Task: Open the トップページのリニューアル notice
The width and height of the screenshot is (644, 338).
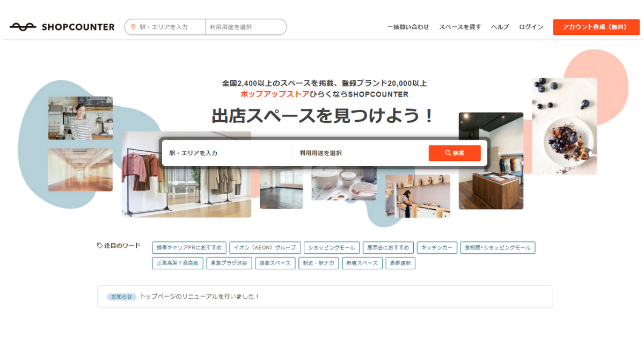Action: [x=199, y=296]
